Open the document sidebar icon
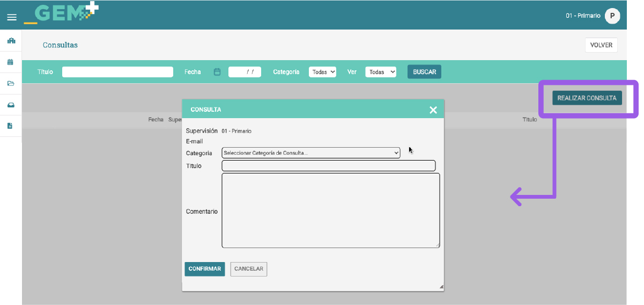This screenshot has height=305, width=644. pyautogui.click(x=10, y=126)
